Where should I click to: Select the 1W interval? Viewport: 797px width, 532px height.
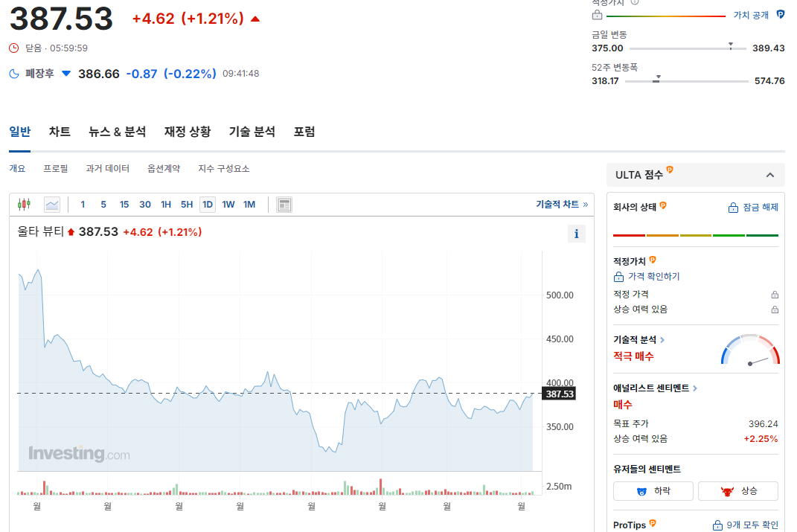pos(228,205)
